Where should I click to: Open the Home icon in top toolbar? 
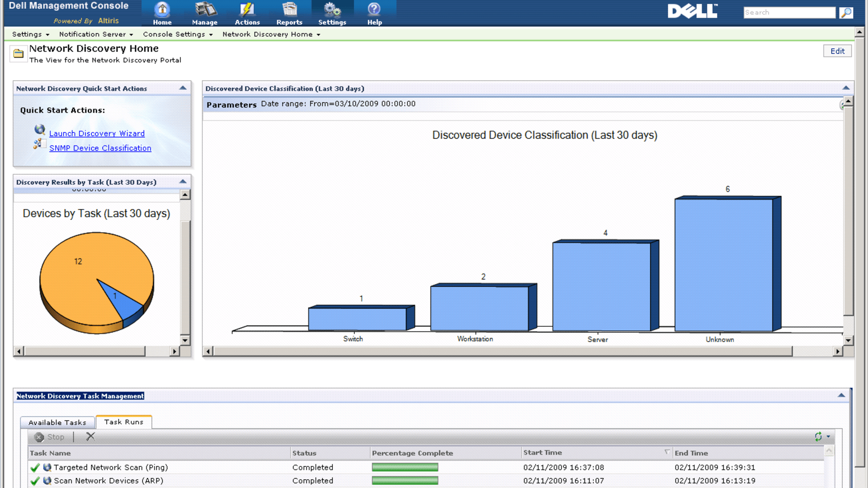pyautogui.click(x=162, y=13)
